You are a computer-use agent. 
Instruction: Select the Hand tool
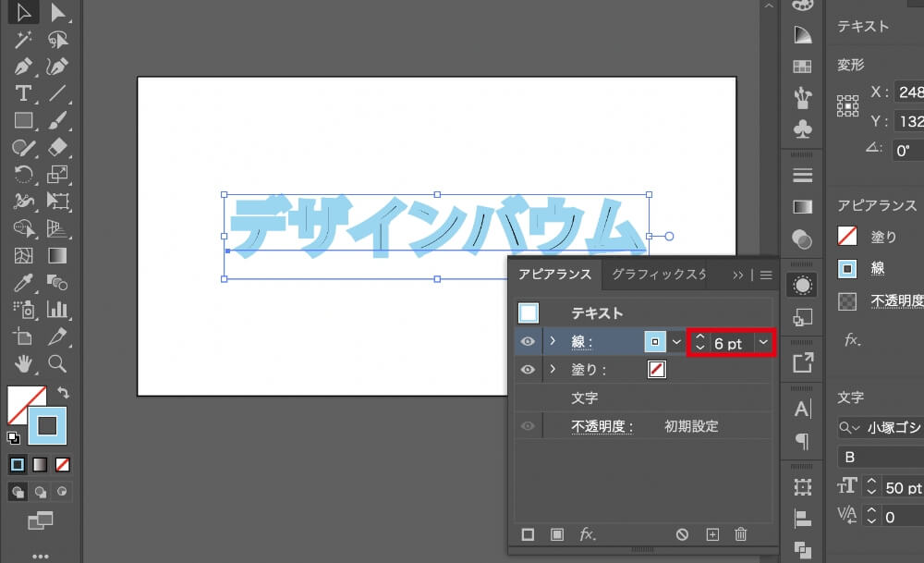point(23,362)
